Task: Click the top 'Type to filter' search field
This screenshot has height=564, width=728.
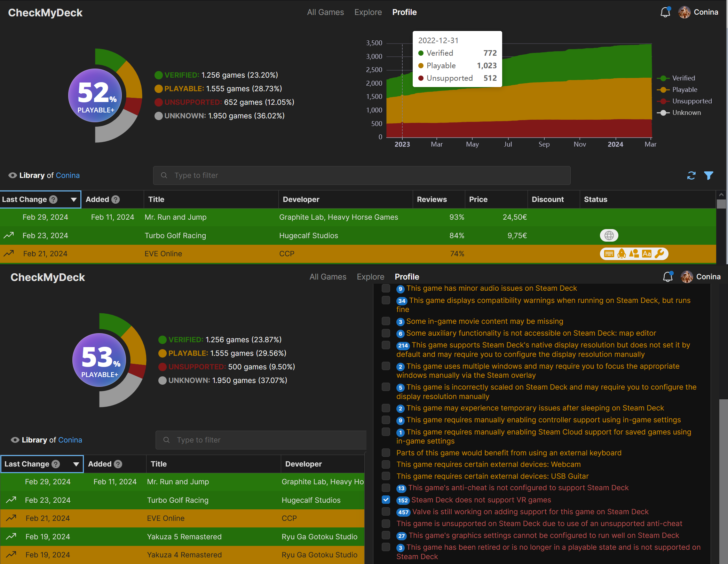Action: pos(362,175)
